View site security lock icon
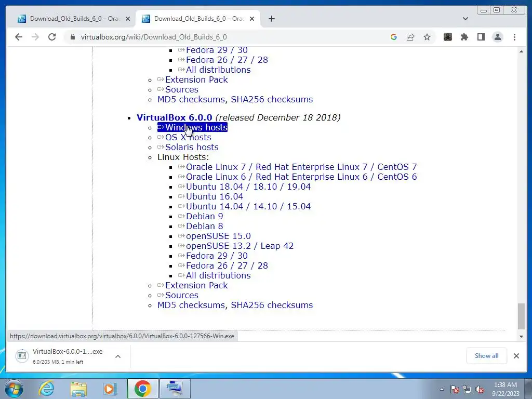Viewport: 532px width, 399px height. coord(73,37)
